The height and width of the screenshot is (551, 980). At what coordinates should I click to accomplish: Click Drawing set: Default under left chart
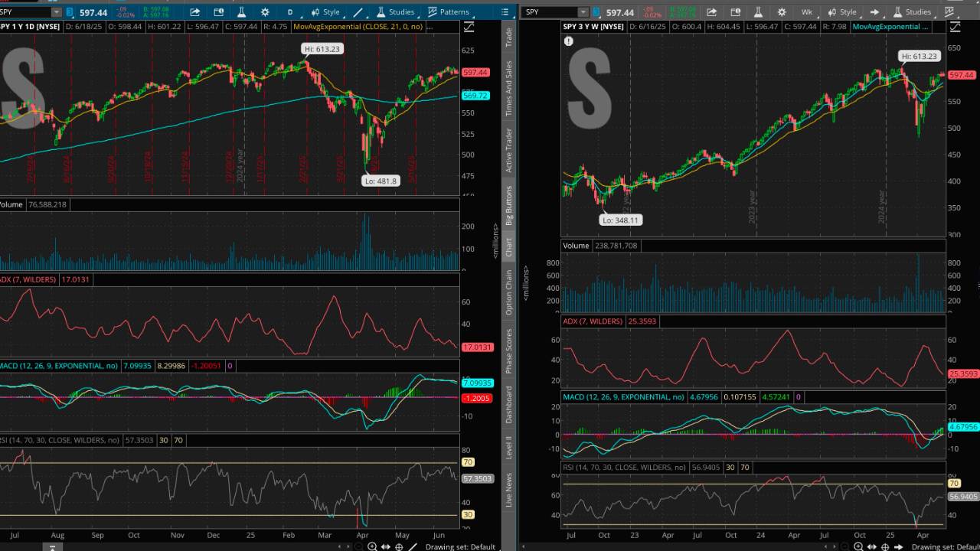(461, 546)
